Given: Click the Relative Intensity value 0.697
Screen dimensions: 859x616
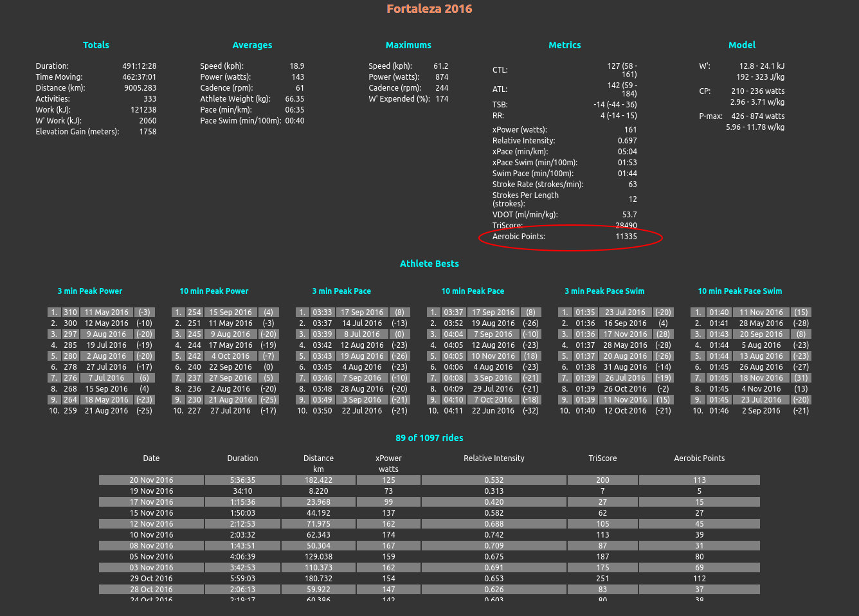Looking at the screenshot, I should pos(628,141).
